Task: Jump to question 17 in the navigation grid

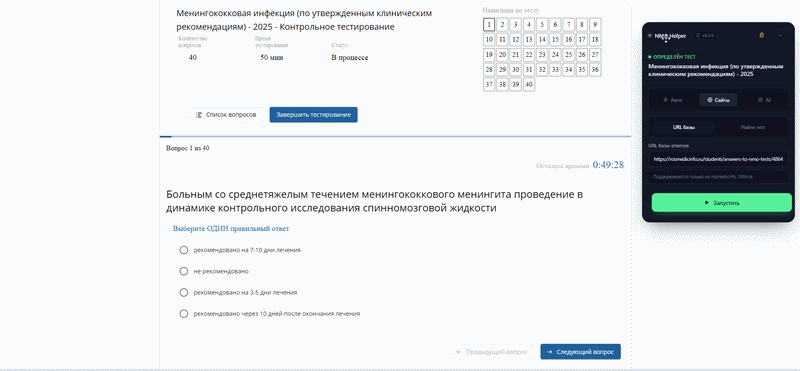Action: click(x=582, y=39)
